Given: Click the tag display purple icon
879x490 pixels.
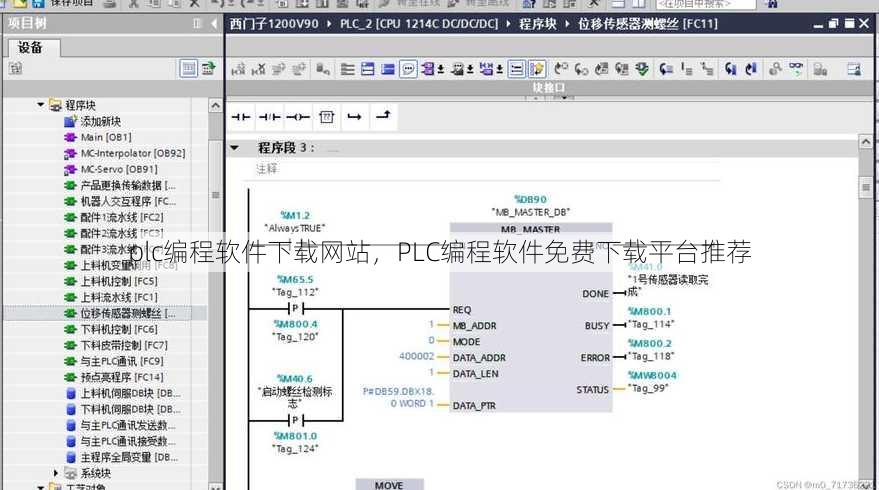Looking at the screenshot, I should 428,69.
